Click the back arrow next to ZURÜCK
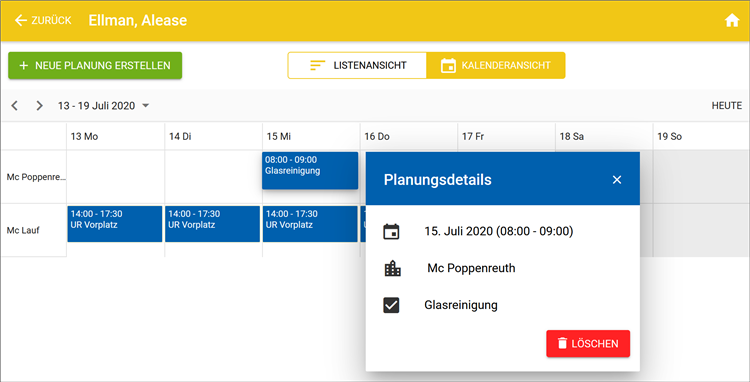 (21, 21)
